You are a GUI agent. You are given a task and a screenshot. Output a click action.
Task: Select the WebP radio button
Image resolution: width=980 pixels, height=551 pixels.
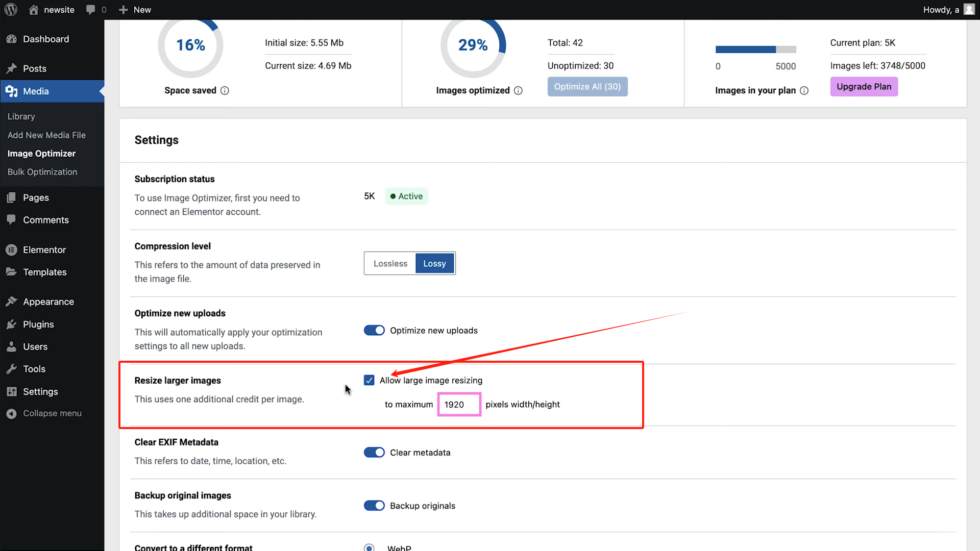pos(369,547)
